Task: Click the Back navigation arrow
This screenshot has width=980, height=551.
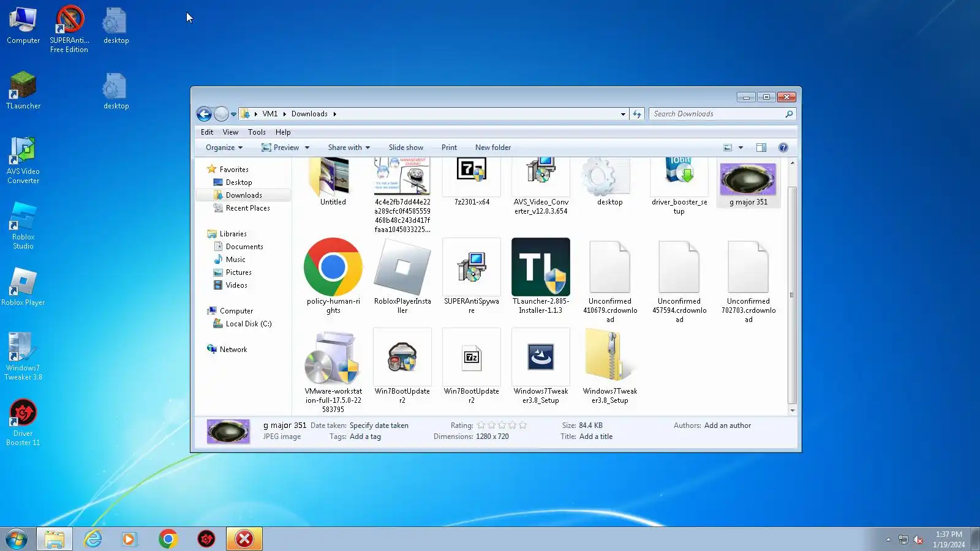Action: tap(204, 114)
